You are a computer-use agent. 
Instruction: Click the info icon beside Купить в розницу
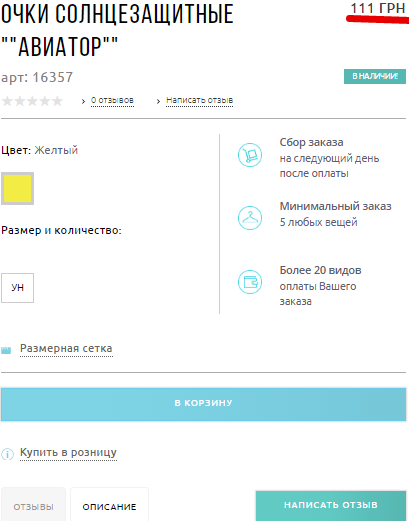pyautogui.click(x=7, y=454)
